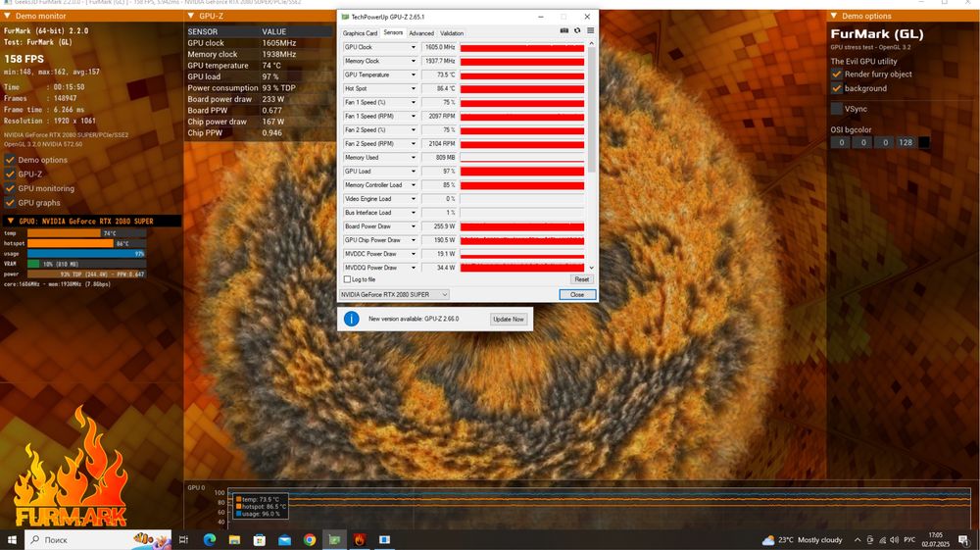Open the GPU-Z hamburger menu icon
The image size is (980, 550).
coord(590,30)
